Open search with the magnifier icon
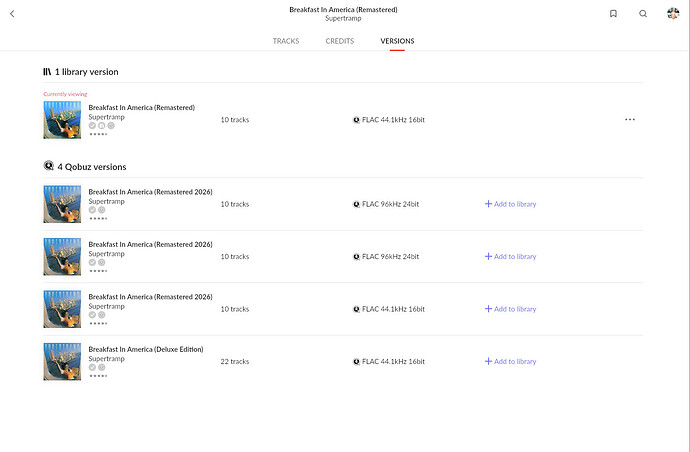Screen dimensions: 690x452 pyautogui.click(x=643, y=14)
